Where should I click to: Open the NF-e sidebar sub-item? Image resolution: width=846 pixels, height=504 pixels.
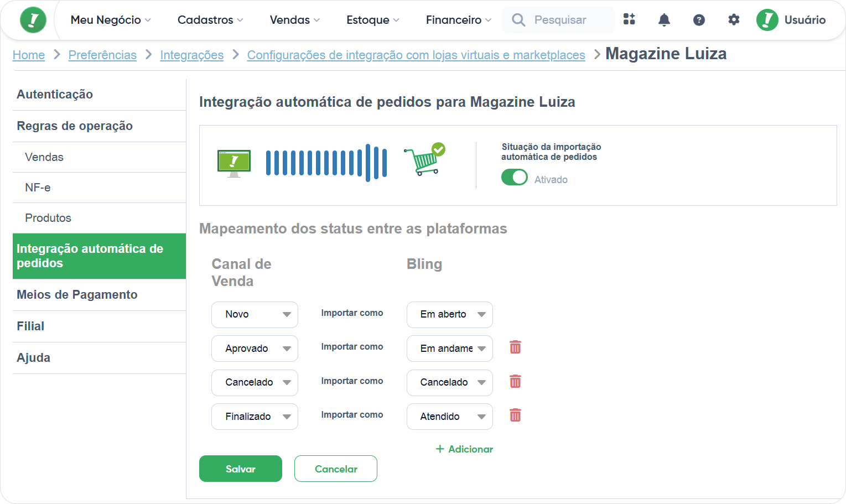100,188
